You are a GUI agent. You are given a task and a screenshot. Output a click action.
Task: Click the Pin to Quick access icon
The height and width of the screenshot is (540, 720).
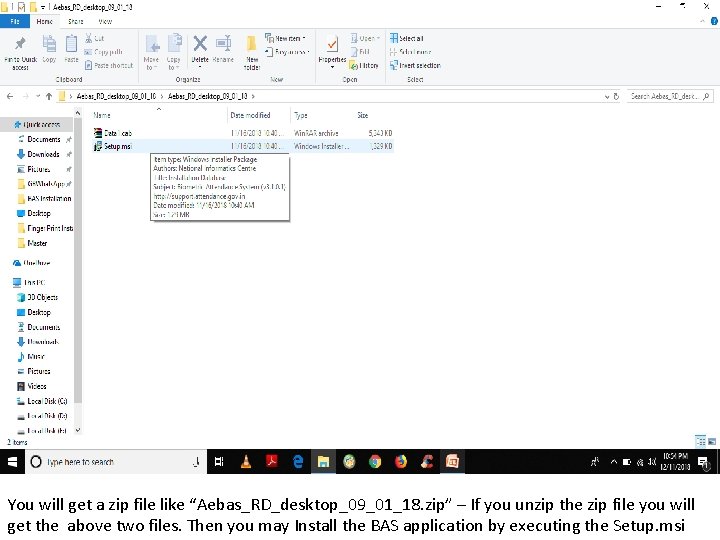[20, 44]
